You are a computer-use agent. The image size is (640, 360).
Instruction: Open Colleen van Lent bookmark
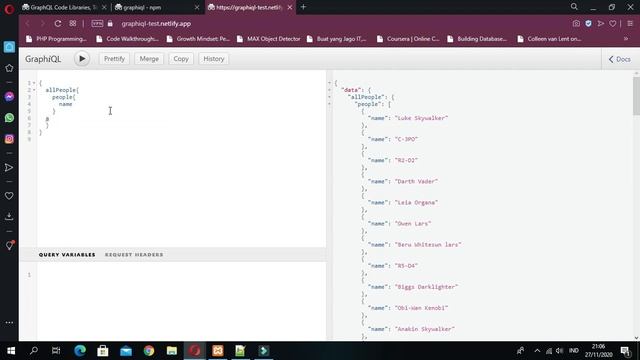(549, 39)
